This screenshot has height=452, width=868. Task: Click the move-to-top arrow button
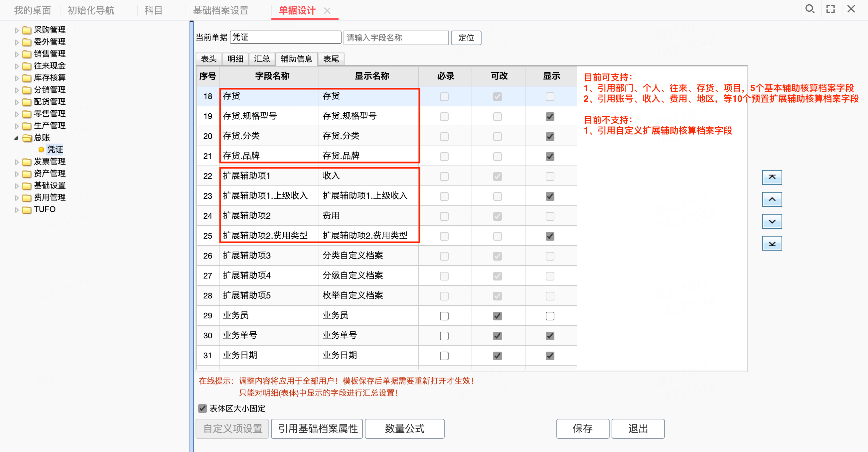pyautogui.click(x=772, y=177)
